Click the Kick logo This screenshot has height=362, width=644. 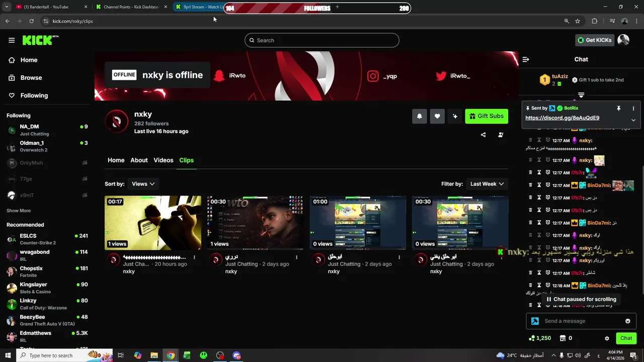pyautogui.click(x=40, y=40)
